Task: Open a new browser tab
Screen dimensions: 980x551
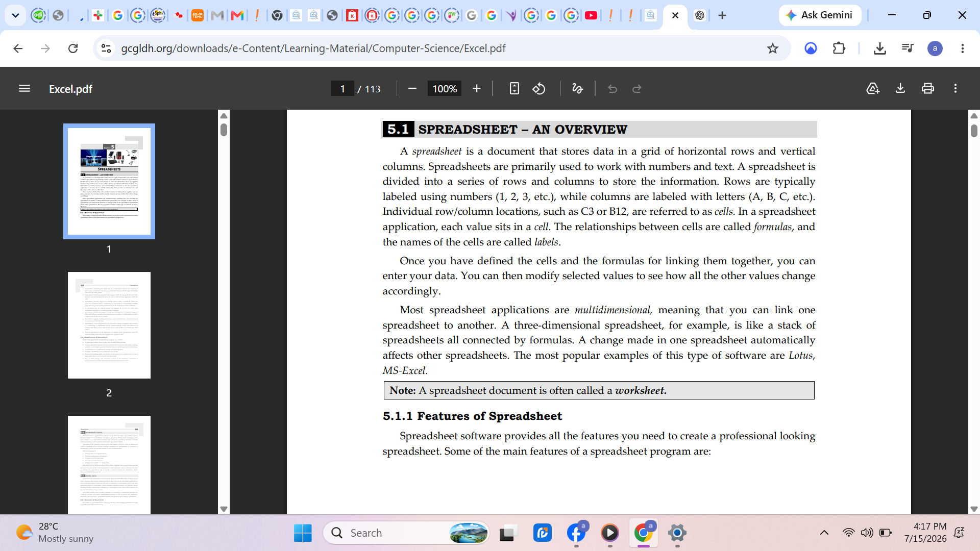Action: pyautogui.click(x=722, y=15)
